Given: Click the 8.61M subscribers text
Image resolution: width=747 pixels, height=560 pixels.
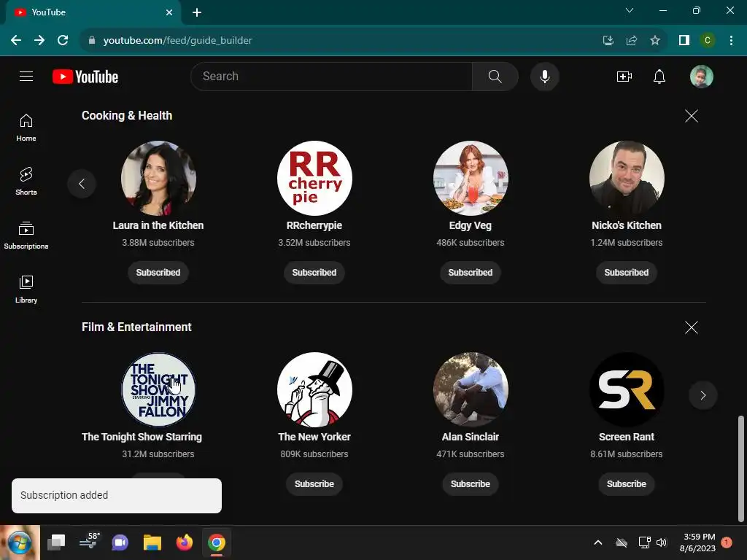Looking at the screenshot, I should [627, 454].
